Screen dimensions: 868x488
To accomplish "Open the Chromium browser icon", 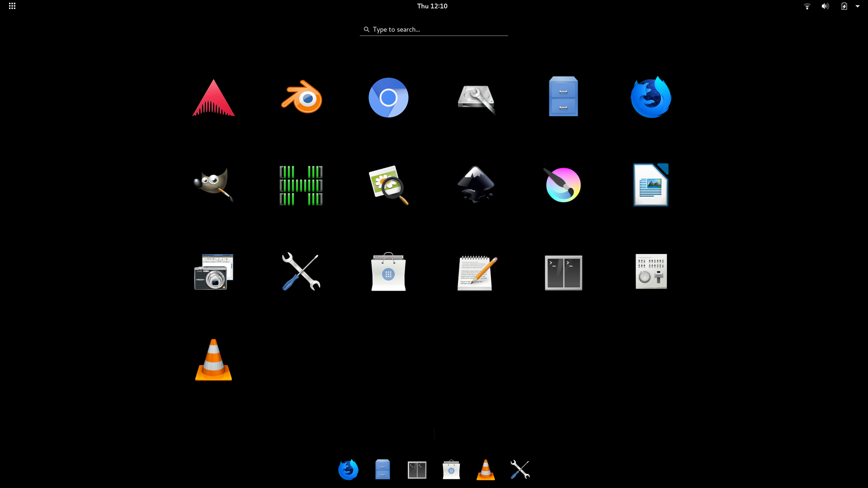I will pyautogui.click(x=388, y=98).
